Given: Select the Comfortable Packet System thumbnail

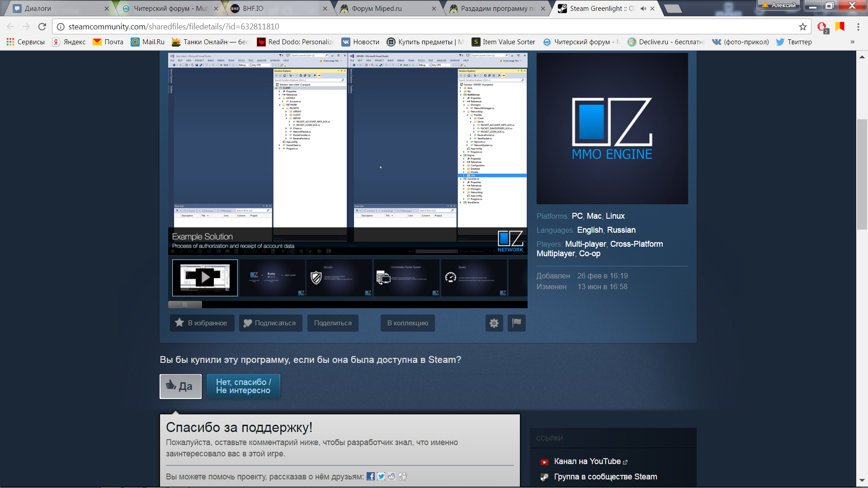Looking at the screenshot, I should pos(406,277).
